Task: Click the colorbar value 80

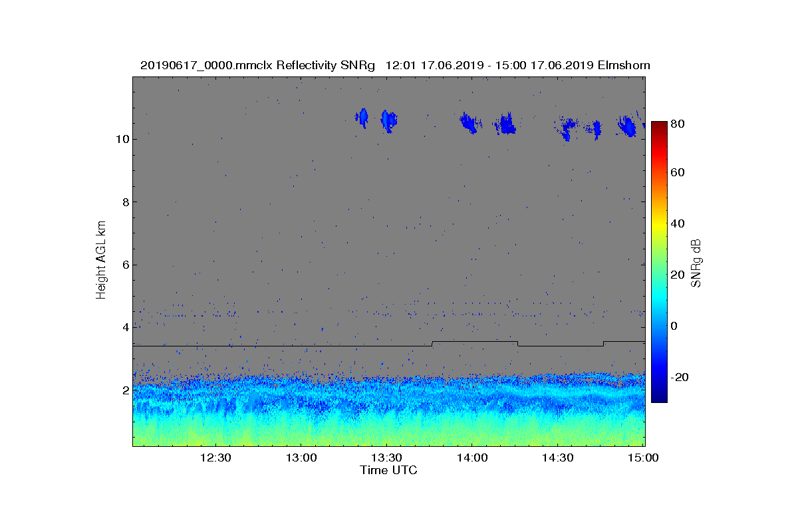Action: point(678,123)
